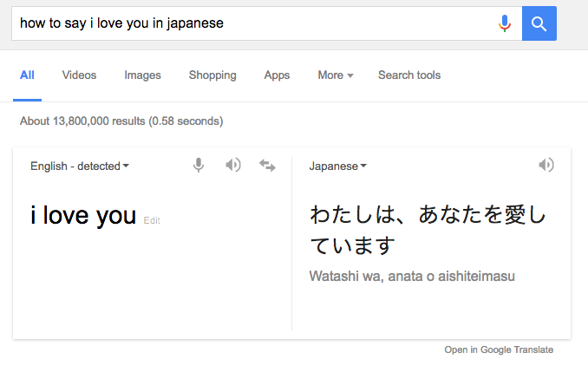Click the voice search microphone in search bar
The height and width of the screenshot is (372, 588).
pyautogui.click(x=505, y=23)
